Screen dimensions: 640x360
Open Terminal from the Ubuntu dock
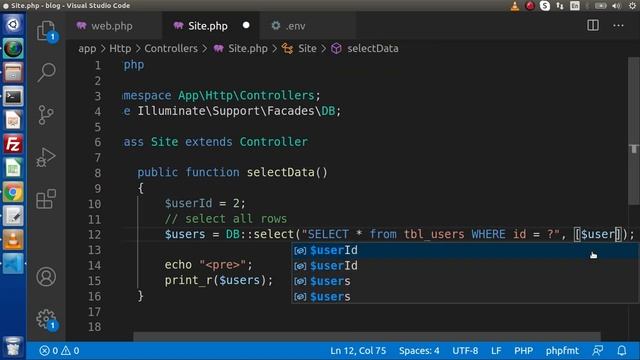(x=13, y=96)
